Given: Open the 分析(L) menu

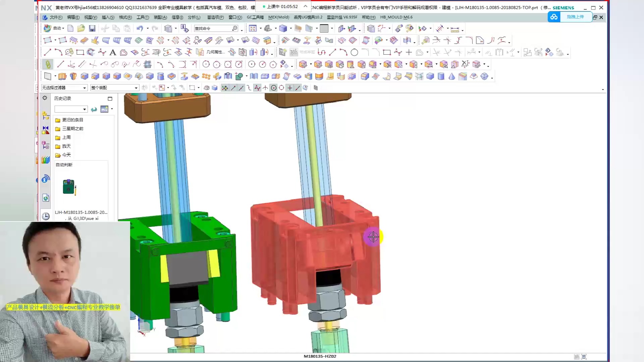Looking at the screenshot, I should coord(194,17).
